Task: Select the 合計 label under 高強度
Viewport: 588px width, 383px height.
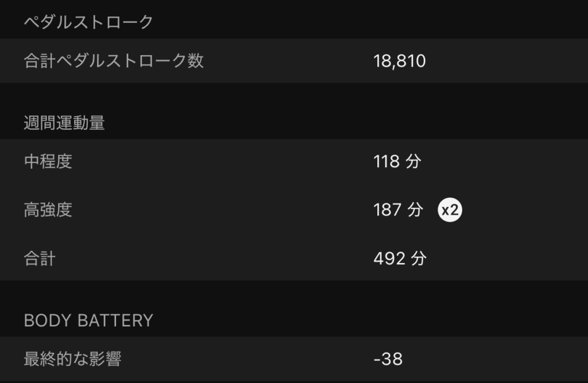Action: click(x=40, y=258)
